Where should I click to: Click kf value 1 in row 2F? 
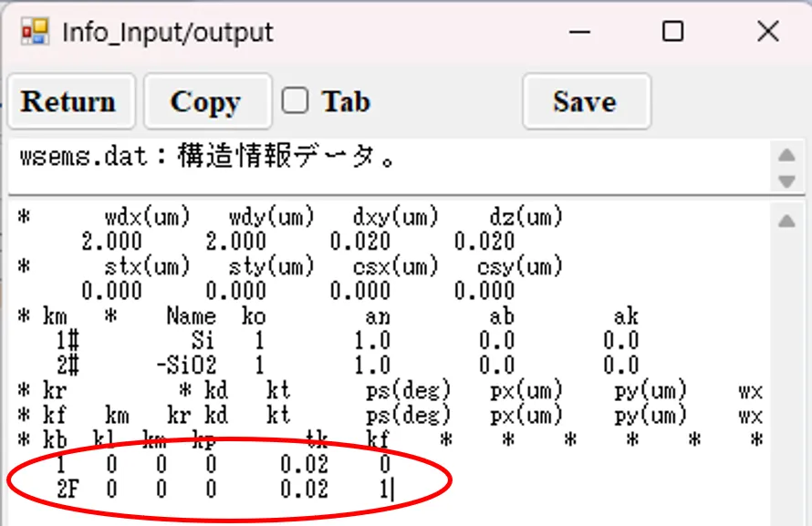coord(384,490)
